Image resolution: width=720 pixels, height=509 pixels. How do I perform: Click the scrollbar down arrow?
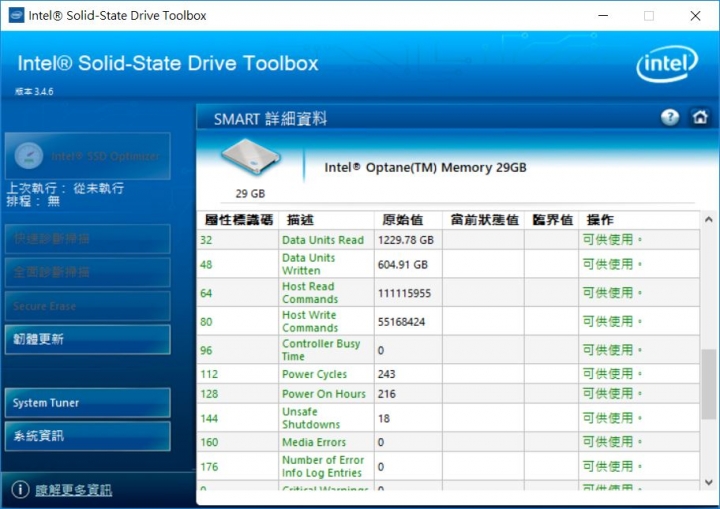point(709,482)
